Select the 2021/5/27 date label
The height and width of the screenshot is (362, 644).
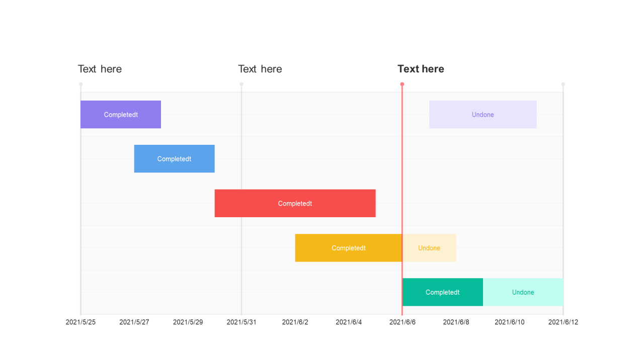coord(134,322)
